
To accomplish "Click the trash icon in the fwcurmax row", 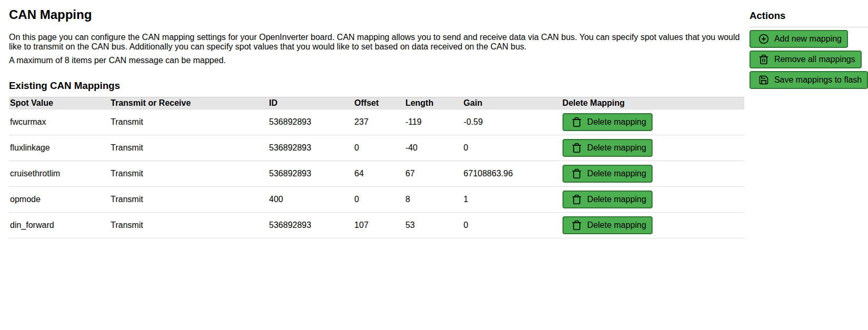I will 577,122.
